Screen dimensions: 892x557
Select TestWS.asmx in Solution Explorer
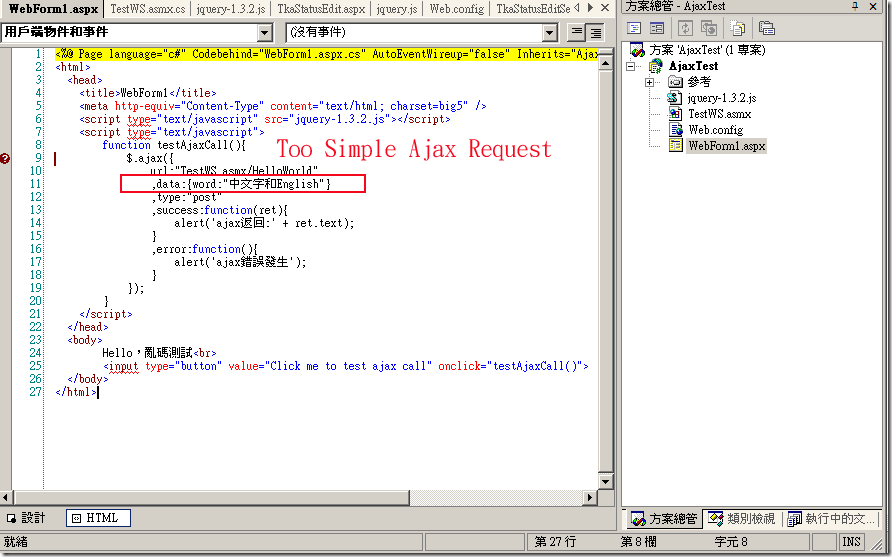pyautogui.click(x=720, y=114)
